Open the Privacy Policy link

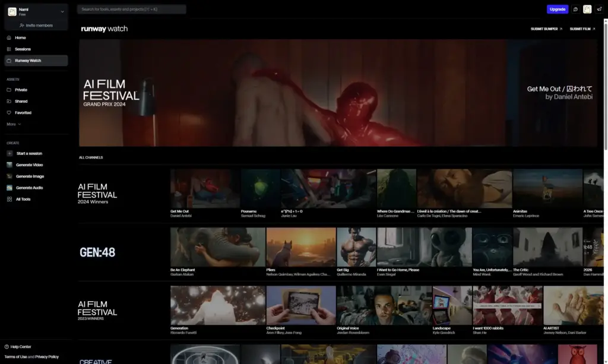(47, 357)
